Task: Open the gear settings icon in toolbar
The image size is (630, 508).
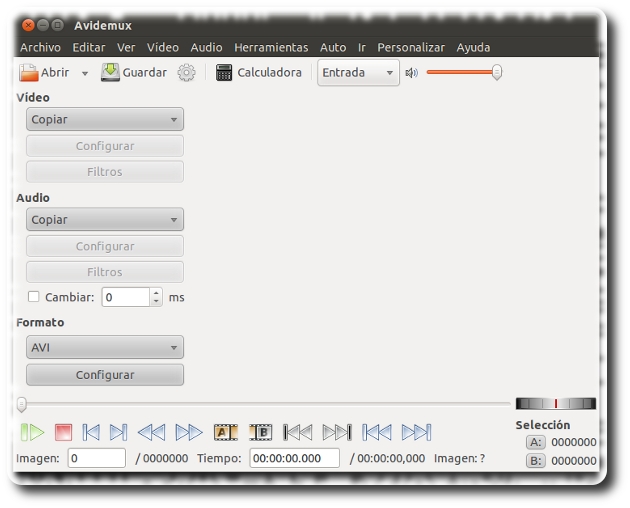Action: (186, 73)
